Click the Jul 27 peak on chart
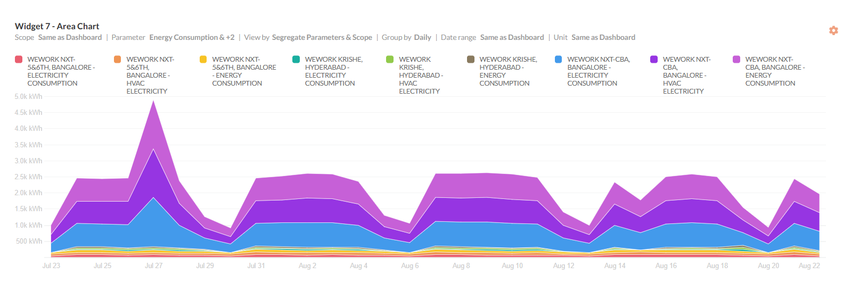 [154, 101]
